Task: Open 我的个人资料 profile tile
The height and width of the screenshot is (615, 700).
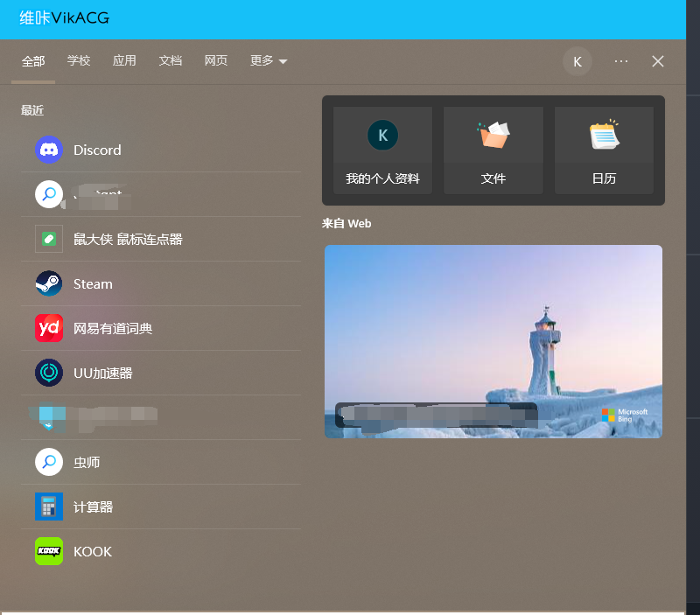Action: 382,150
